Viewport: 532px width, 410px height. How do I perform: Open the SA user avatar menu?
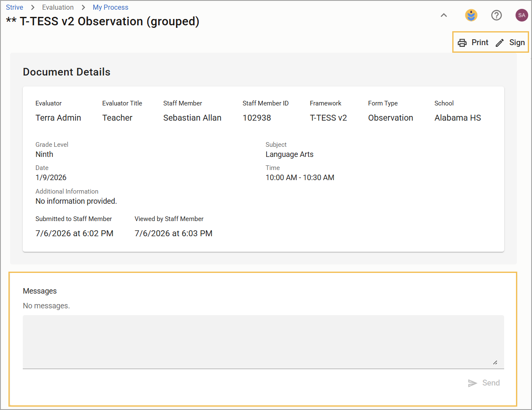tap(522, 15)
